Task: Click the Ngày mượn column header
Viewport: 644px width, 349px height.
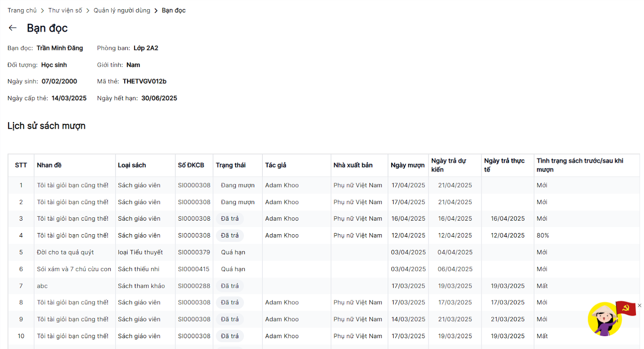Action: point(407,165)
